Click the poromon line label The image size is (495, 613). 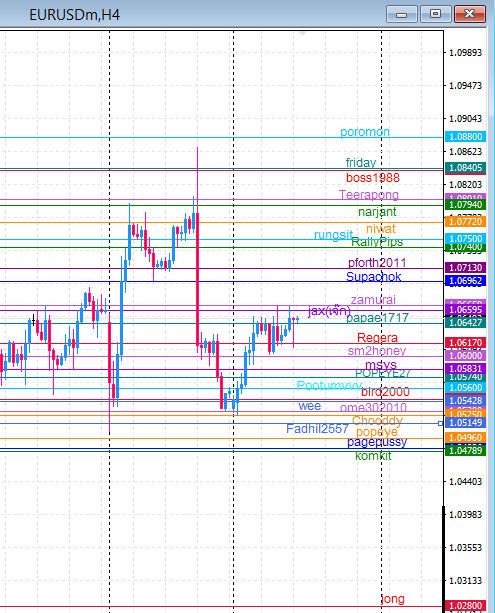click(x=365, y=132)
